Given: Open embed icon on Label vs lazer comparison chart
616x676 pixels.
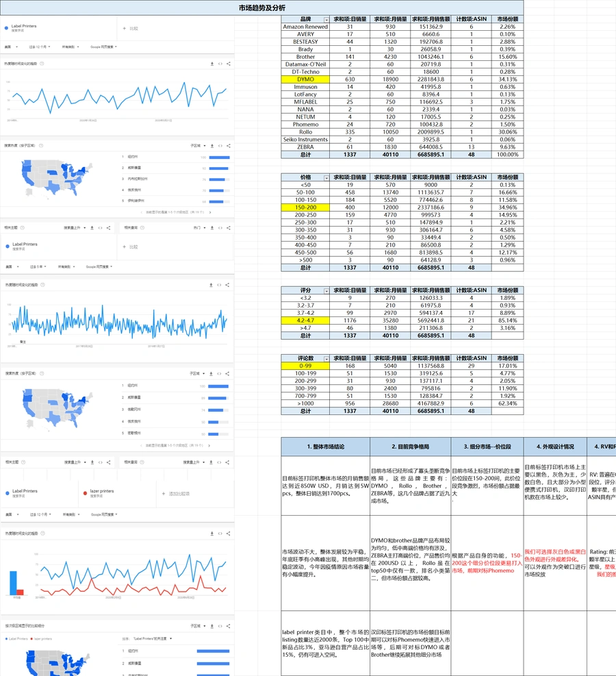Looking at the screenshot, I should 220,534.
